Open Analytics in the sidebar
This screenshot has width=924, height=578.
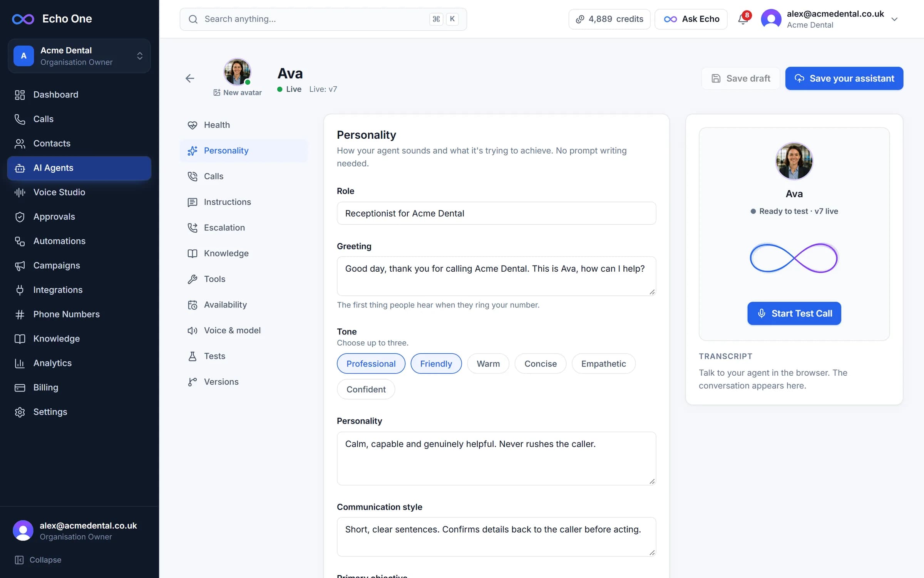[x=79, y=363]
